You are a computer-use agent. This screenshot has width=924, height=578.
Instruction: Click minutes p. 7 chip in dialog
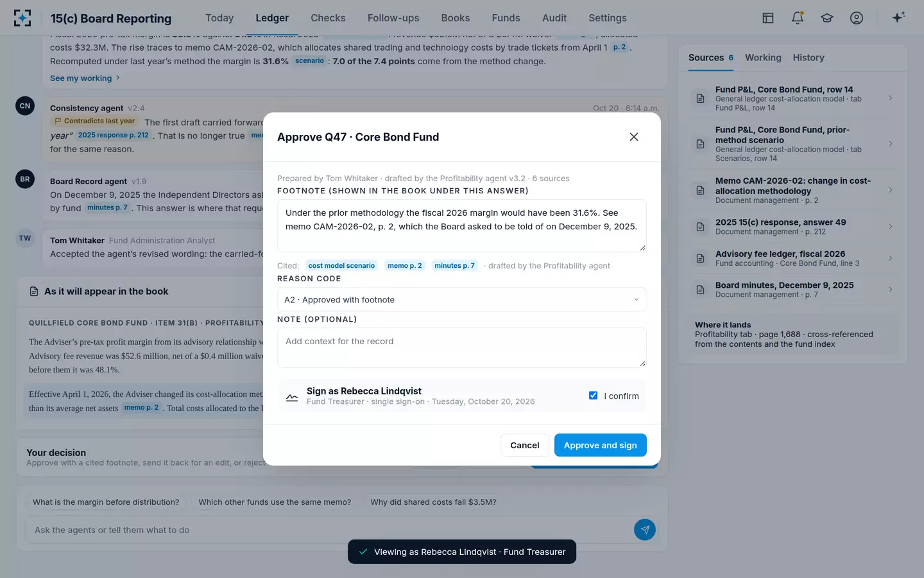454,266
